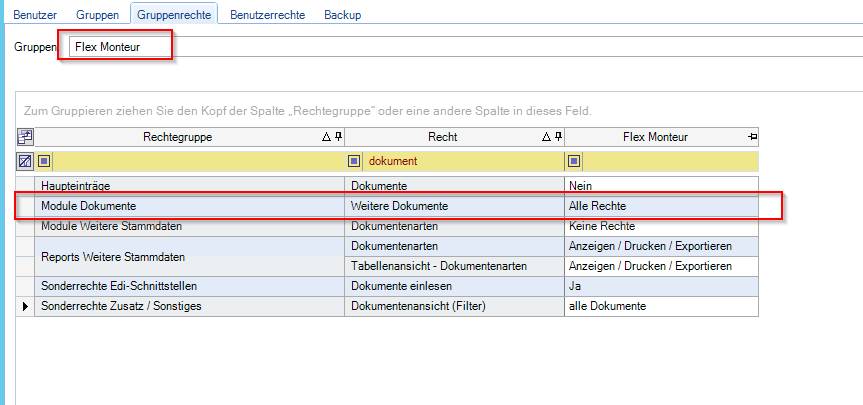863x405 pixels.
Task: Open the Gruppen tab
Action: [97, 15]
